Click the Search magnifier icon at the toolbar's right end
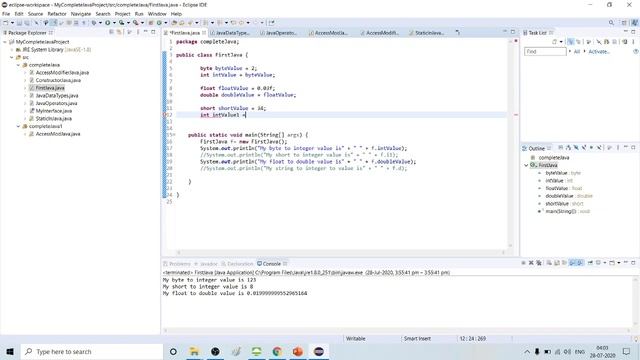640x360 pixels. click(x=611, y=23)
